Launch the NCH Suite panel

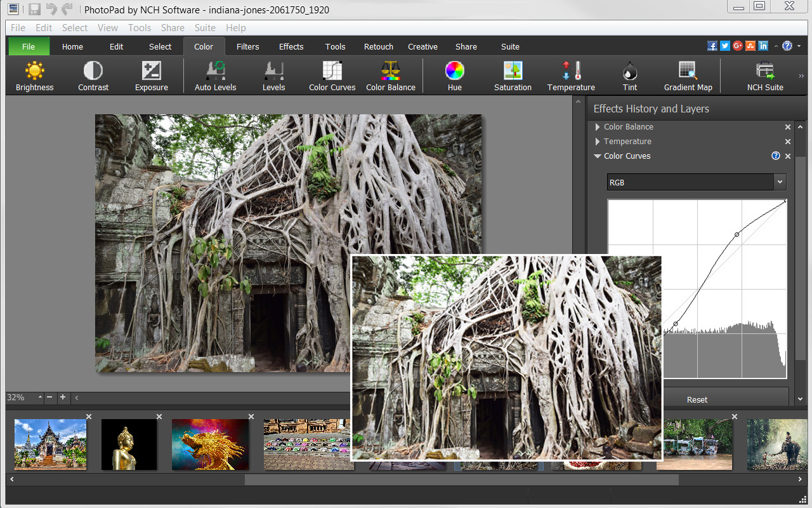click(x=764, y=75)
